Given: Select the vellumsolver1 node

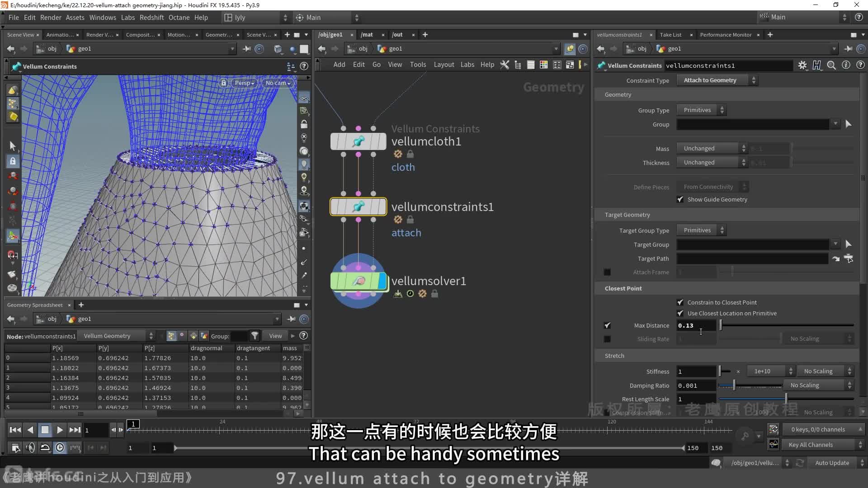Looking at the screenshot, I should click(x=359, y=281).
